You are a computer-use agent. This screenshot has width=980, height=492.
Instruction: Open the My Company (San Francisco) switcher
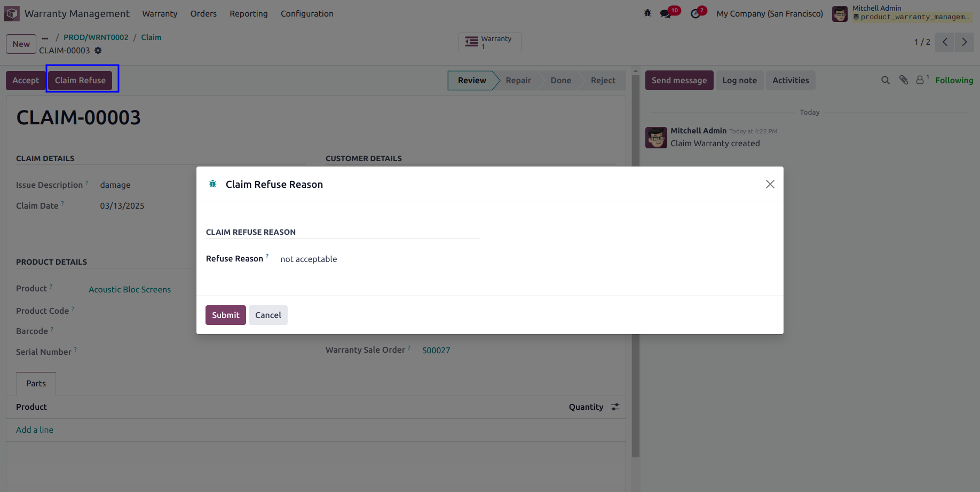coord(770,13)
